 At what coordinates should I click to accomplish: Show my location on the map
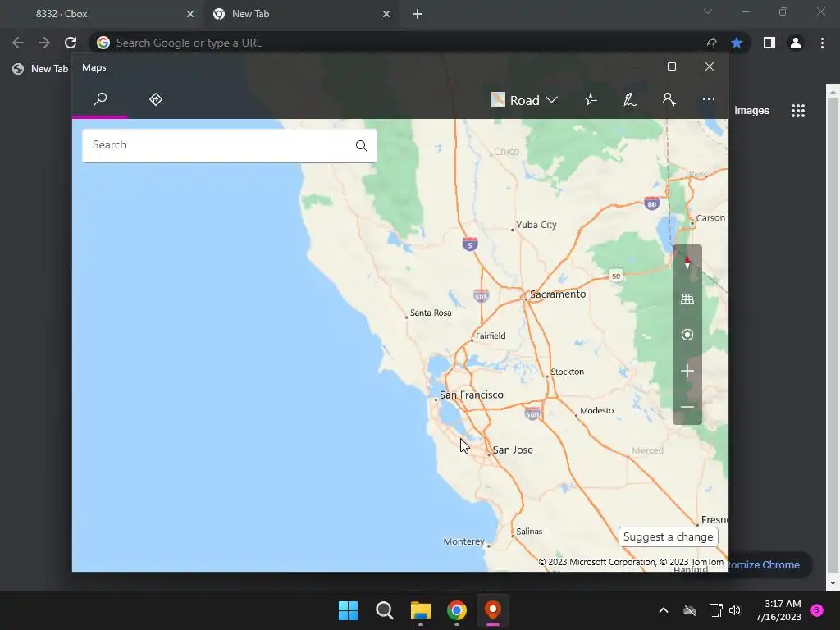point(687,335)
